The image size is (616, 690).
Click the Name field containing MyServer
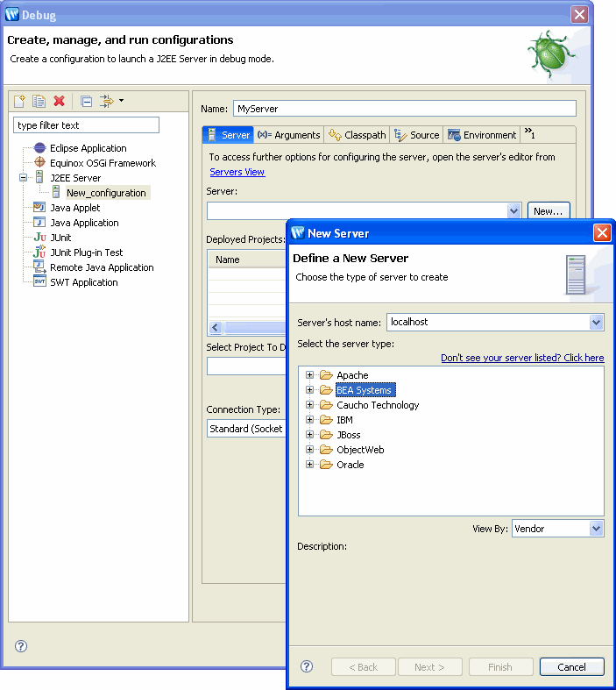(x=405, y=108)
